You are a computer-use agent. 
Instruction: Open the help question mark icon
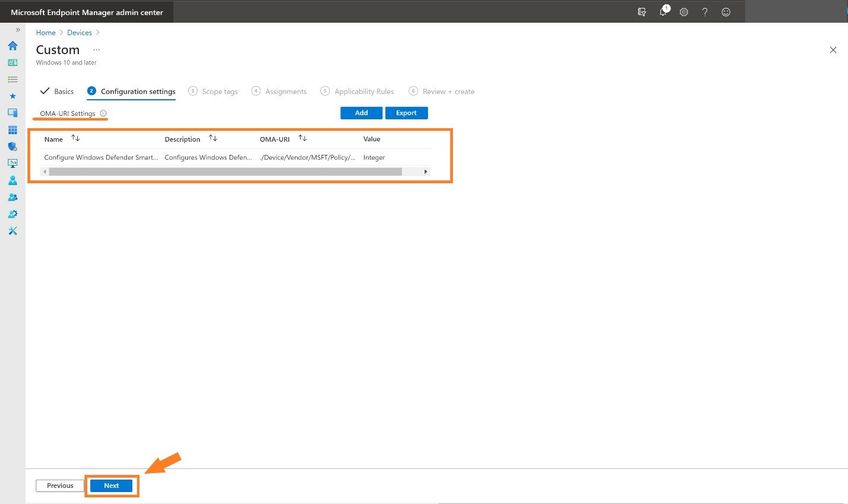(705, 12)
